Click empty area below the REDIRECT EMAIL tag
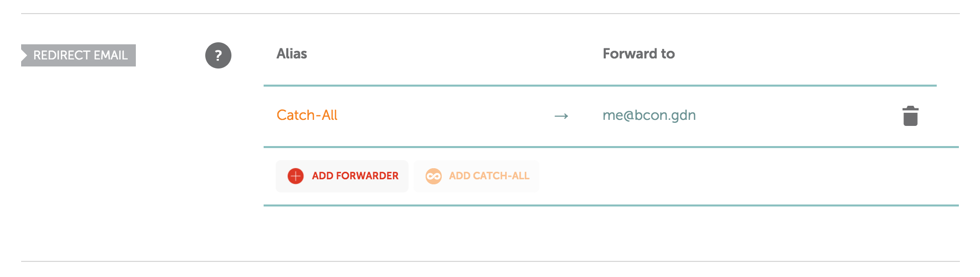Image resolution: width=980 pixels, height=277 pixels. [x=80, y=151]
